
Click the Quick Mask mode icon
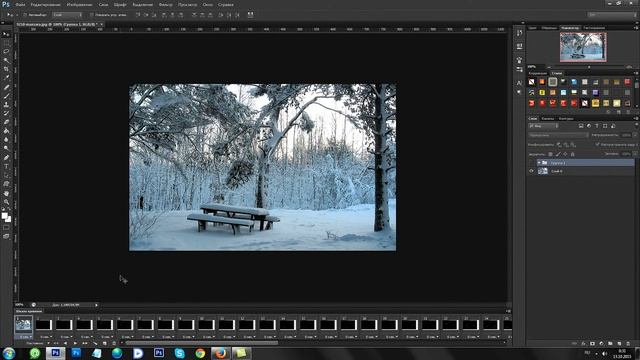pyautogui.click(x=6, y=228)
